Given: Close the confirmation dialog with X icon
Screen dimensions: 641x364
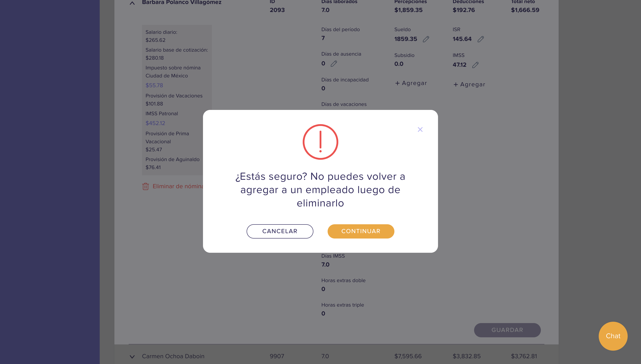Looking at the screenshot, I should [x=420, y=129].
